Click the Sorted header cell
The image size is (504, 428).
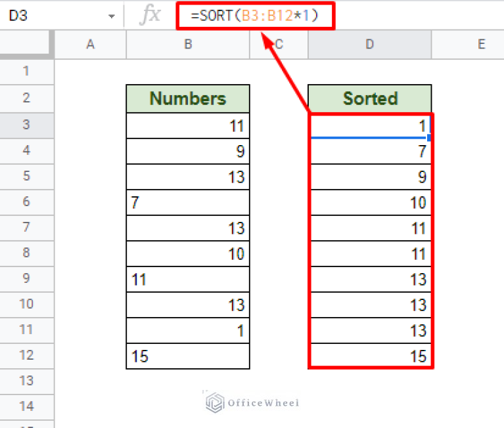pyautogui.click(x=370, y=98)
